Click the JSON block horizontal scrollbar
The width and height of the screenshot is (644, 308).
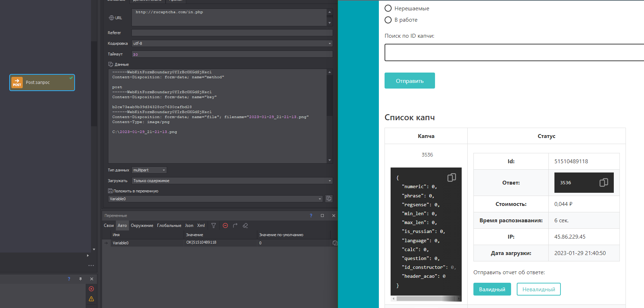click(426, 298)
